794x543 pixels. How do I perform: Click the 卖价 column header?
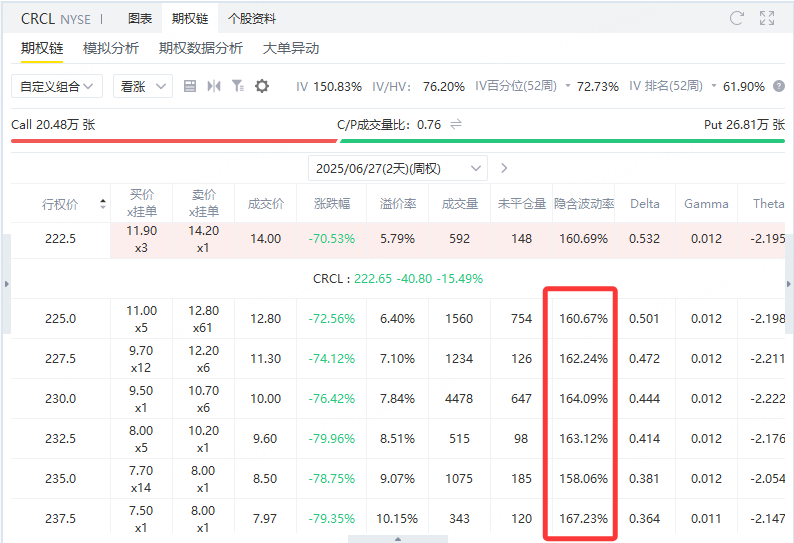point(204,203)
